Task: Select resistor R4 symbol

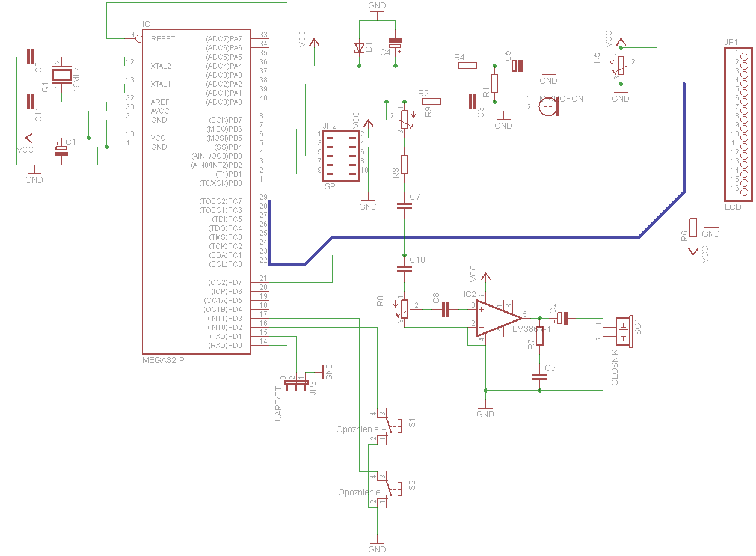Action: (x=467, y=66)
